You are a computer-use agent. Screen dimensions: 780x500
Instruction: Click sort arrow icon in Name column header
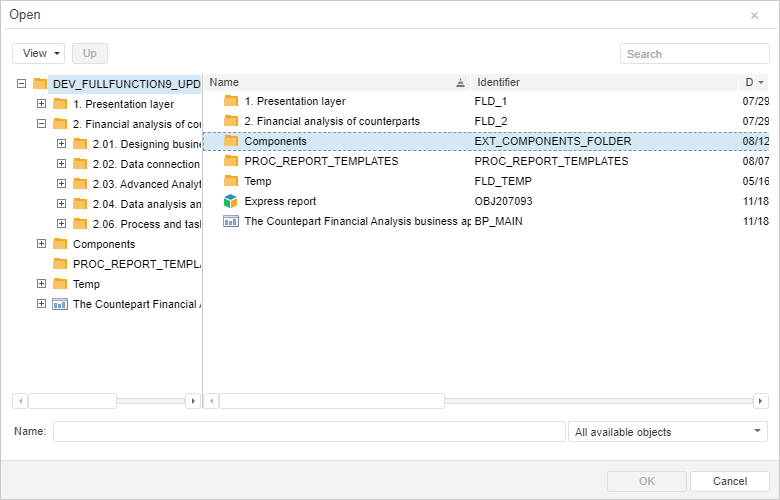point(460,82)
